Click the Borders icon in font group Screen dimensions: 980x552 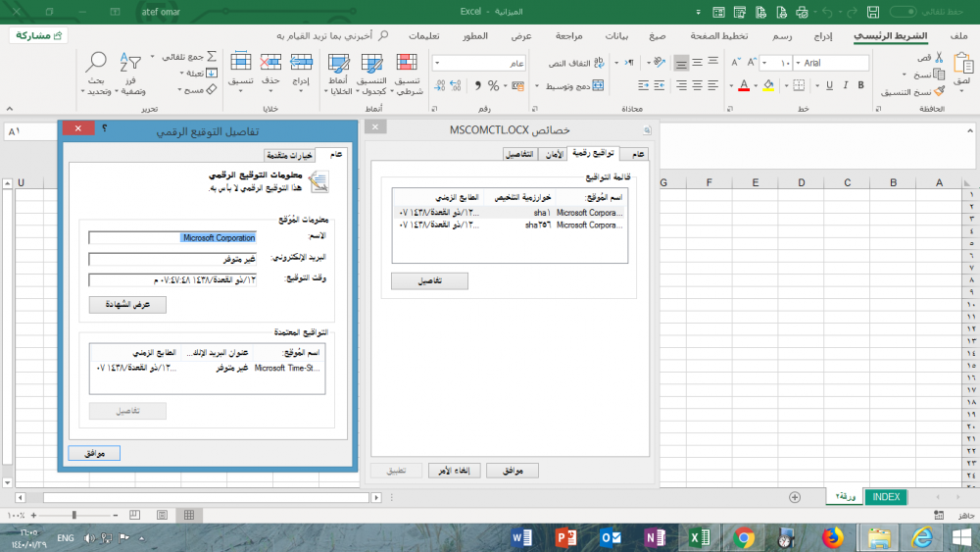point(799,85)
